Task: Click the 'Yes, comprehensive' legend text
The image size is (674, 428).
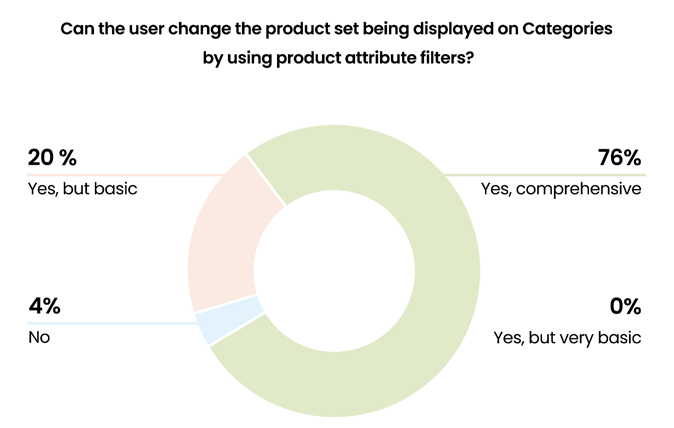Action: (x=561, y=189)
